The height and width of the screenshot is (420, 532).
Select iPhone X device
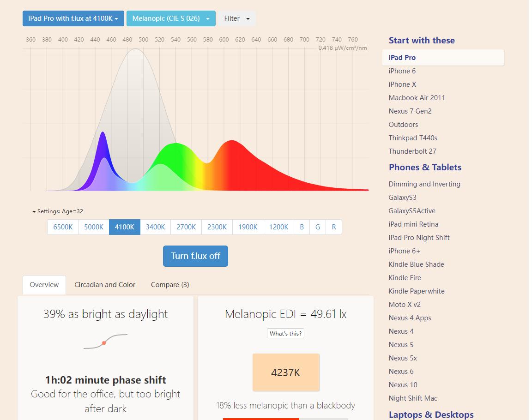point(402,84)
